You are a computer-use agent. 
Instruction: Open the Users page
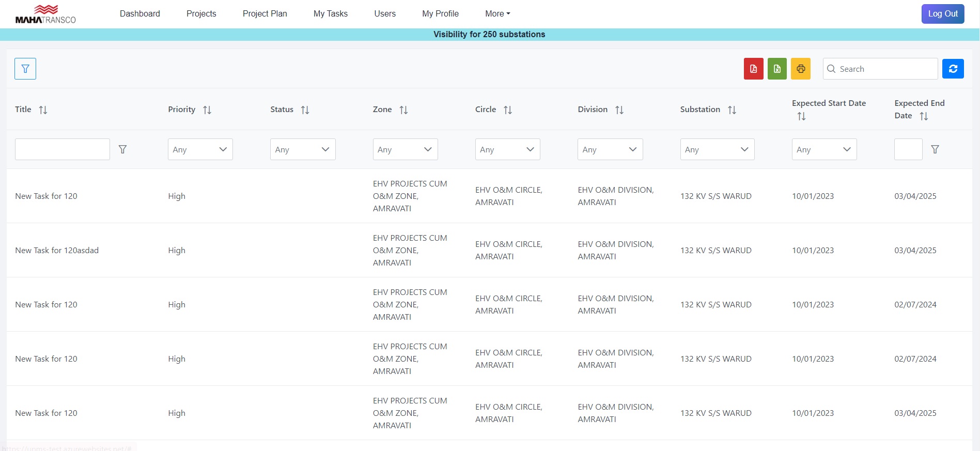click(x=385, y=14)
